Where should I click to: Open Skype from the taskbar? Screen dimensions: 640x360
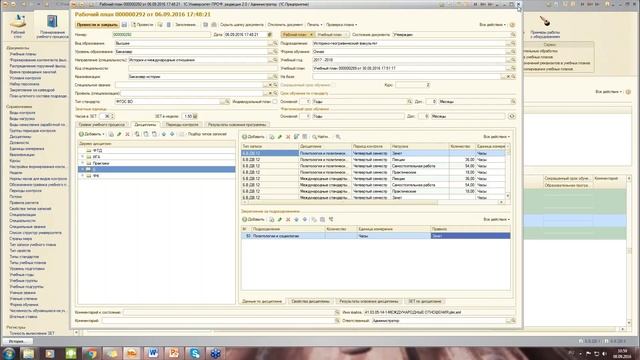coord(195,353)
